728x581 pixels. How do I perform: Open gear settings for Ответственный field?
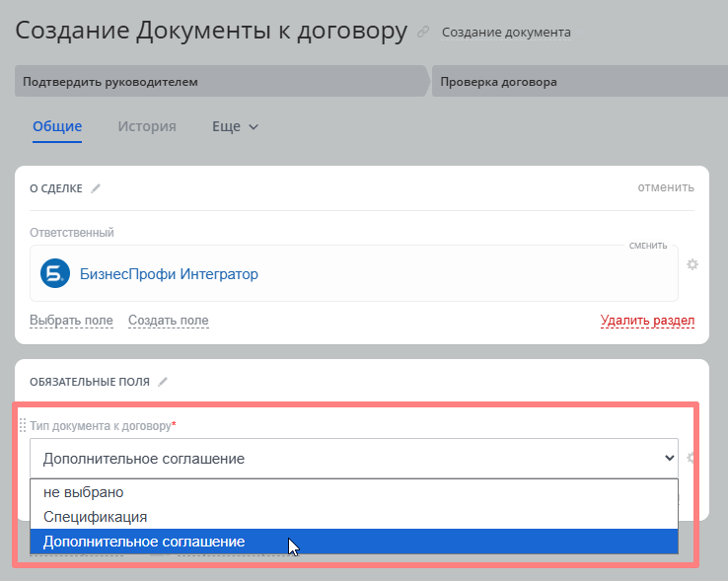pos(692,264)
